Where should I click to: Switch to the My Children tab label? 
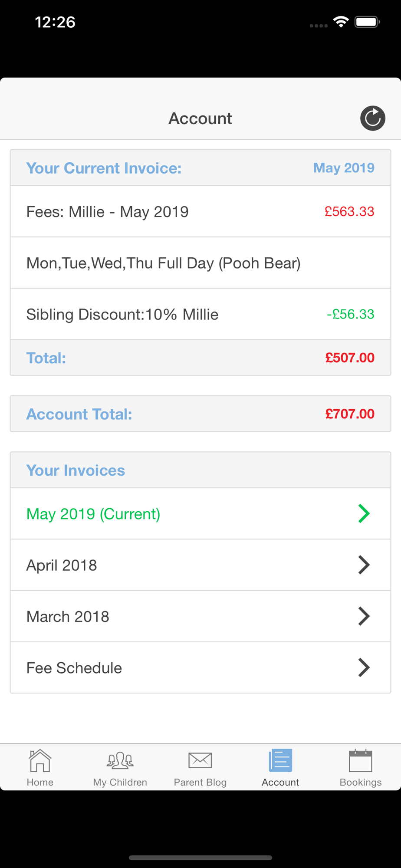(120, 782)
